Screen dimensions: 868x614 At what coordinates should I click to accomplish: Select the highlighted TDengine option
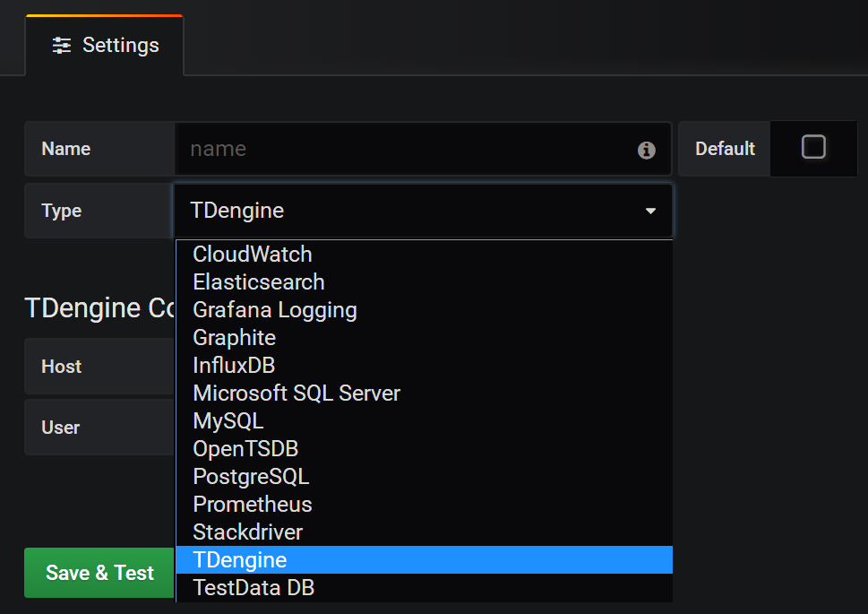click(240, 560)
